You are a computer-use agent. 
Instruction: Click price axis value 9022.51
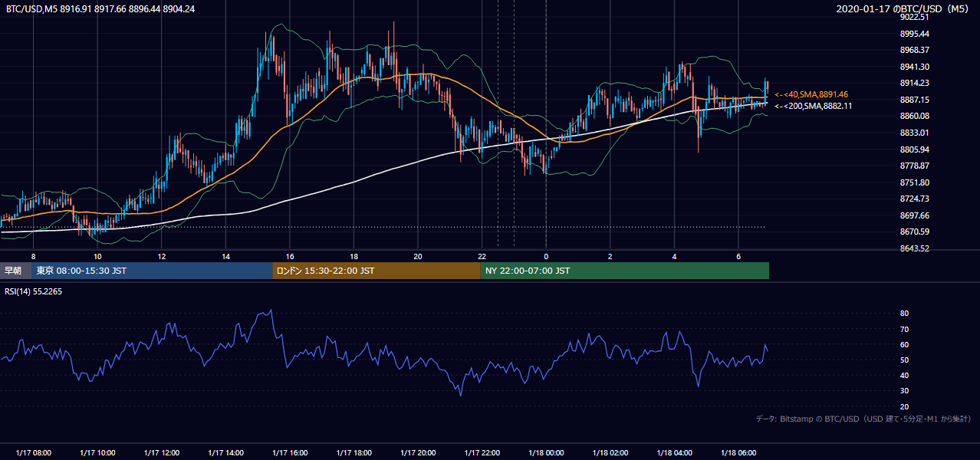[x=916, y=17]
